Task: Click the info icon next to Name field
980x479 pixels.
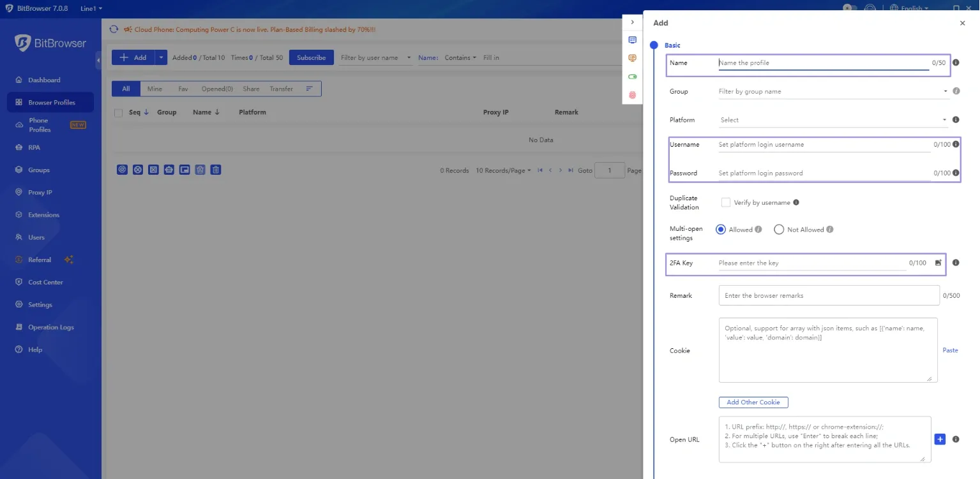Action: pos(956,63)
